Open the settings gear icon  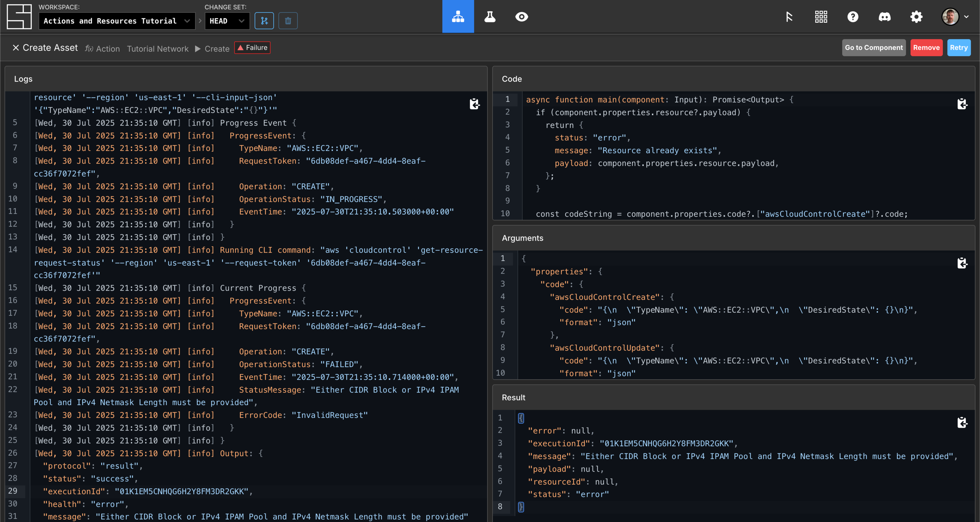click(916, 17)
